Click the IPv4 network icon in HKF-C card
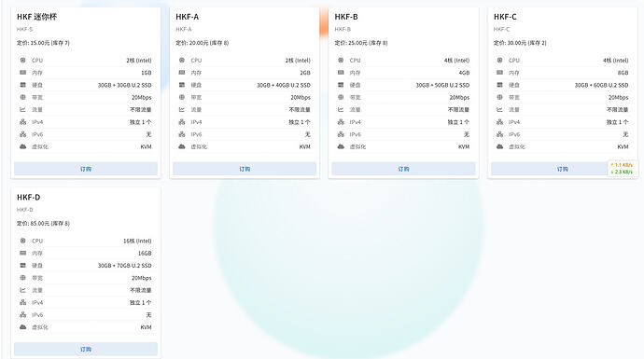Image resolution: width=644 pixels, height=359 pixels. [500, 122]
